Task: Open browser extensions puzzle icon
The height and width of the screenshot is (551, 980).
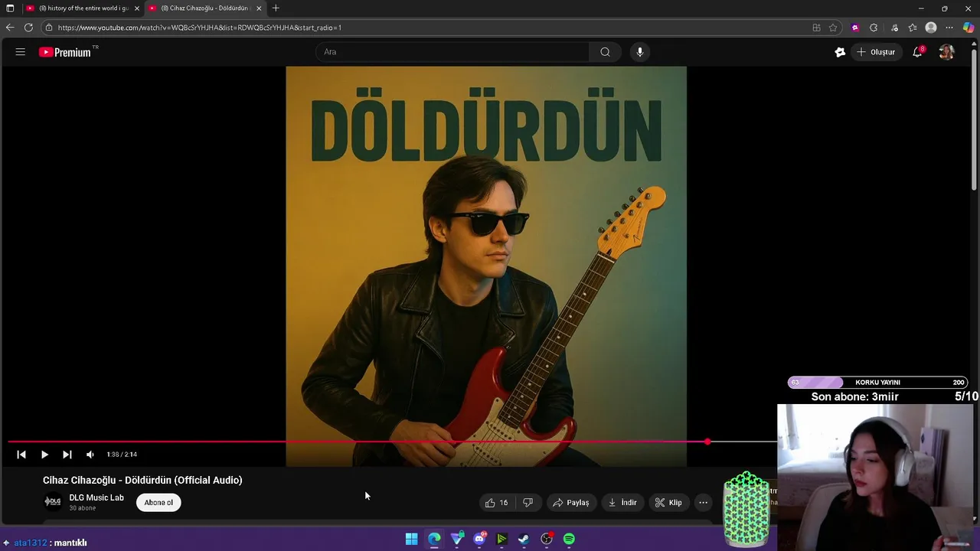Action: click(874, 28)
